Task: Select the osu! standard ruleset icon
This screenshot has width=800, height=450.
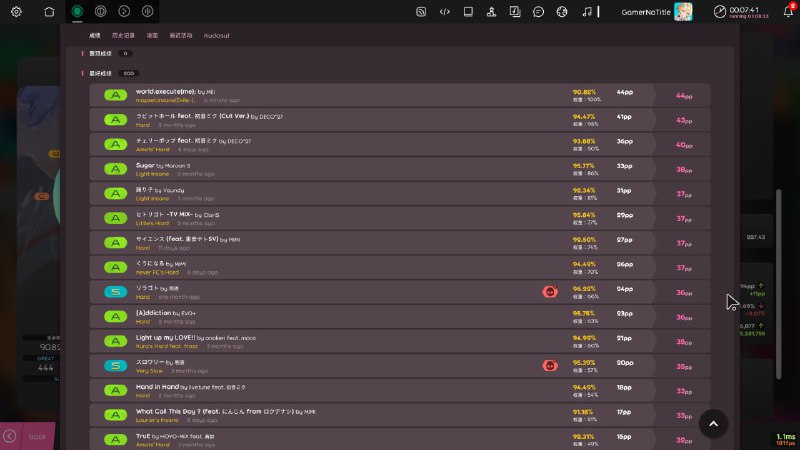Action: tap(78, 12)
